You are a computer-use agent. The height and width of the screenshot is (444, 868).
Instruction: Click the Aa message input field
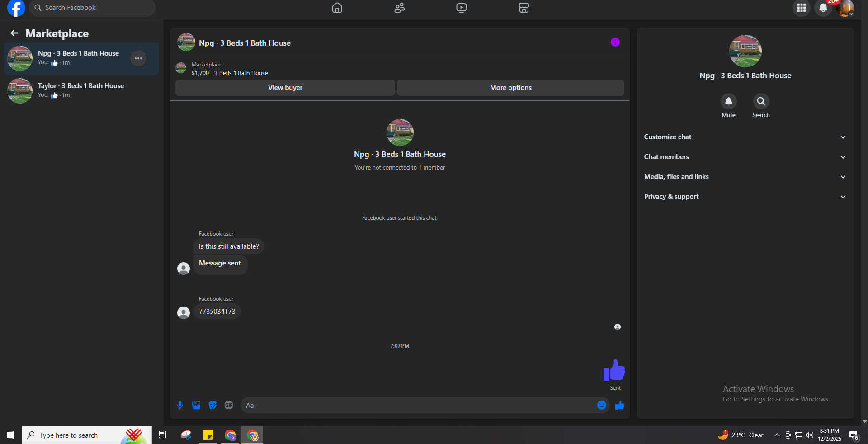[418, 405]
